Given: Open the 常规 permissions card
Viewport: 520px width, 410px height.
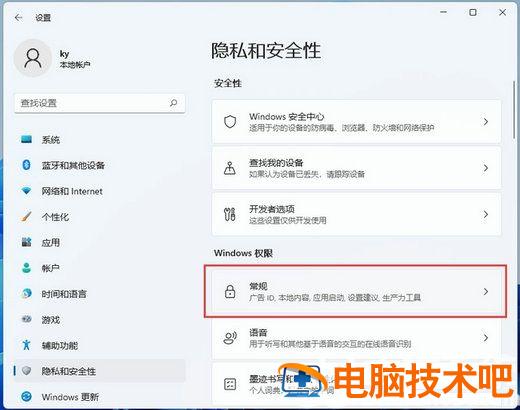Looking at the screenshot, I should coord(356,291).
